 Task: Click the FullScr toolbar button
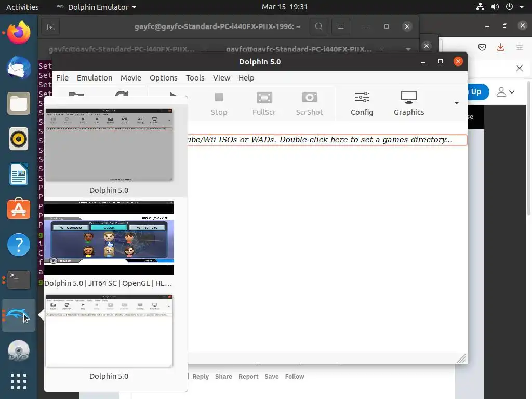click(x=264, y=103)
